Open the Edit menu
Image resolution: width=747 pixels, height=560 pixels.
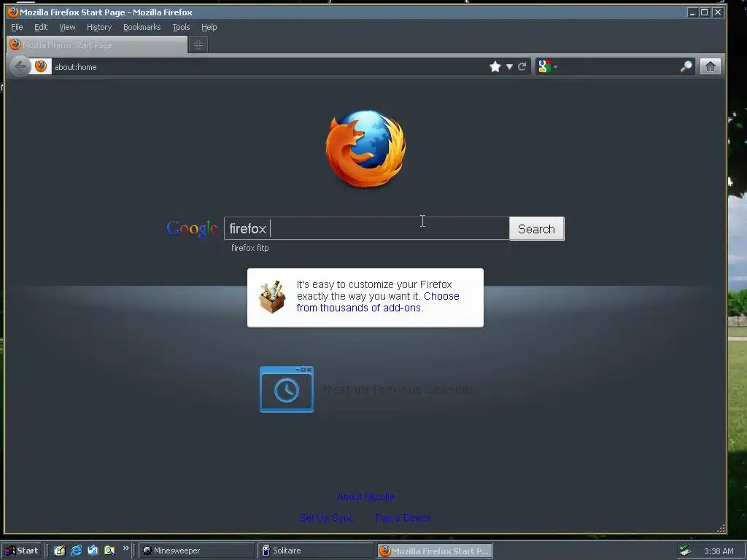(x=41, y=27)
